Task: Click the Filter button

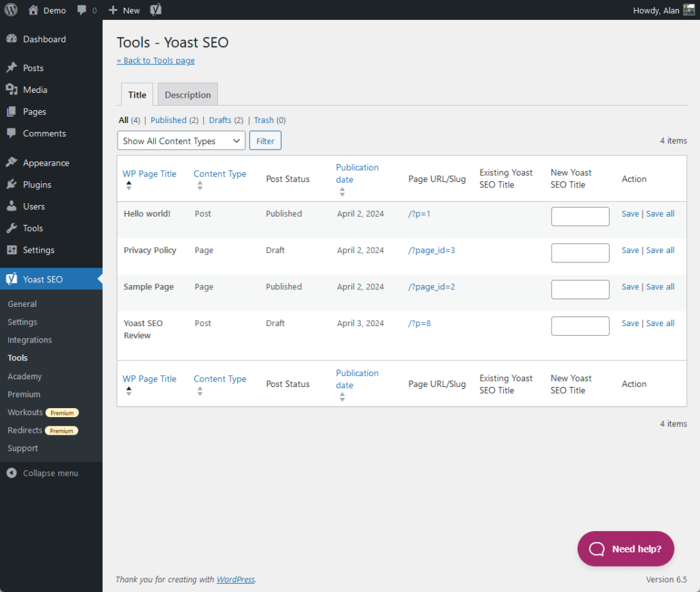Action: 265,141
